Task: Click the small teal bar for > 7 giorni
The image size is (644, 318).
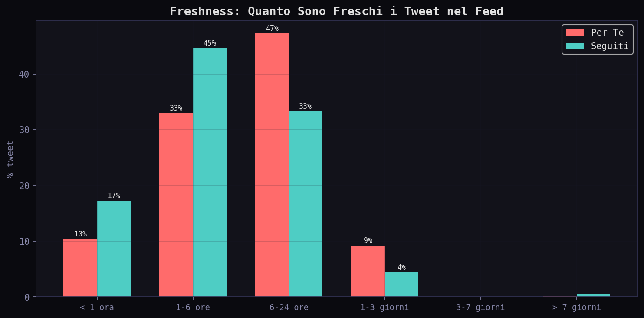Action: [593, 295]
